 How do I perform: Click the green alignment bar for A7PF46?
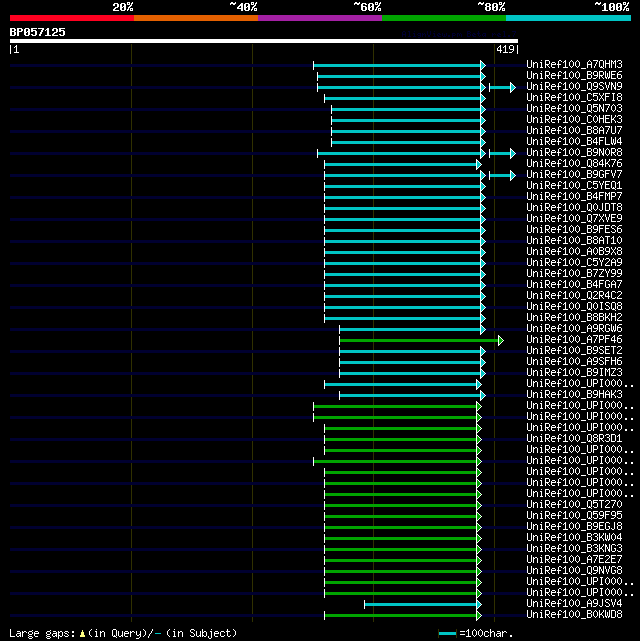click(x=421, y=341)
